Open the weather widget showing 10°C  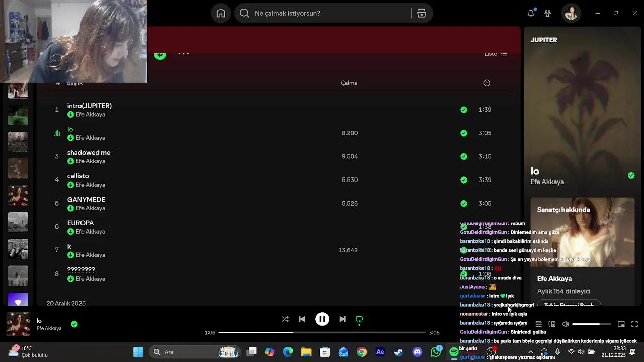(x=28, y=351)
